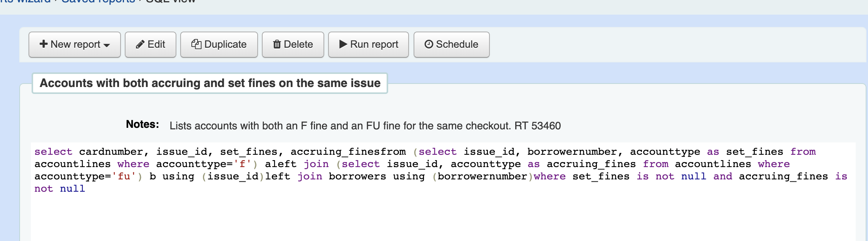The width and height of the screenshot is (868, 241).
Task: Click the Notes text mentioning RT 53460
Action: (x=365, y=126)
